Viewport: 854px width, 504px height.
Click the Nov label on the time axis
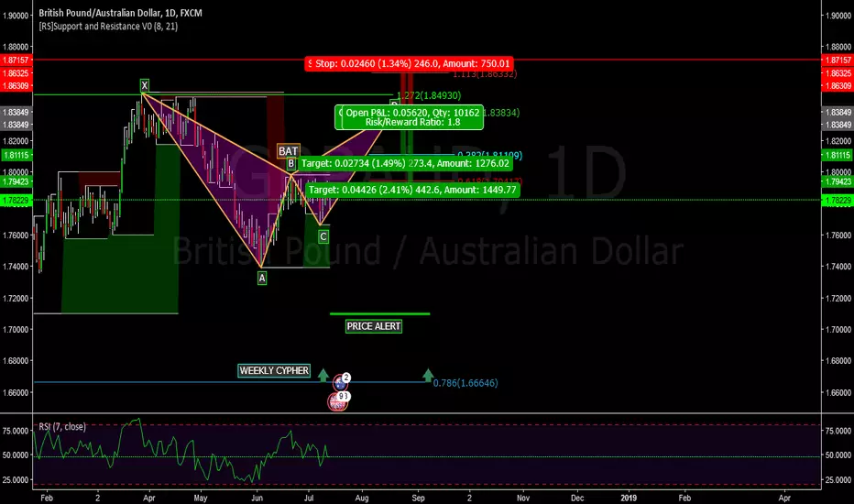click(523, 498)
